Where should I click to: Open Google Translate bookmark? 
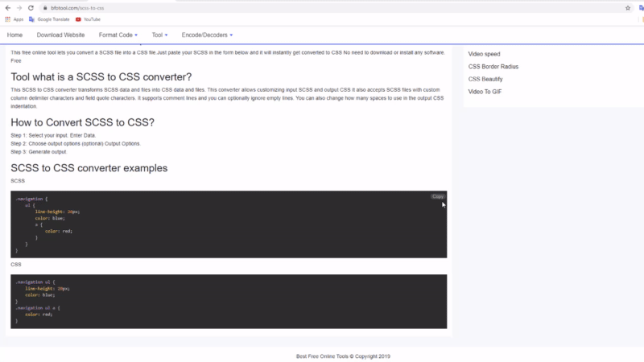click(50, 19)
